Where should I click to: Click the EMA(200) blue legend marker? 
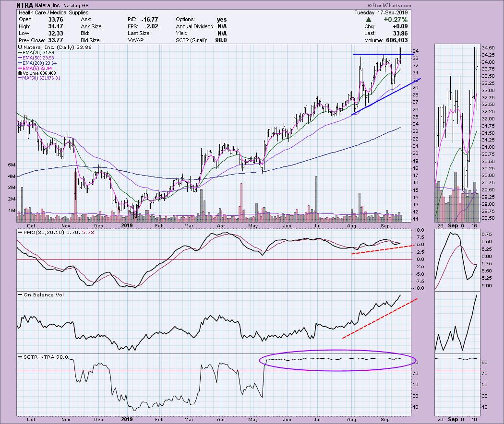(21, 63)
